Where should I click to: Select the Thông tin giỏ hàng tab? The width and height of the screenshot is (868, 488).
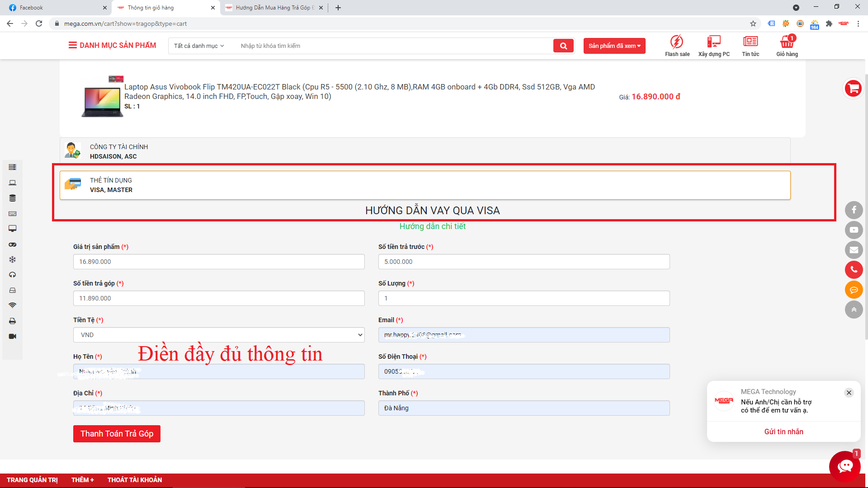click(x=165, y=8)
